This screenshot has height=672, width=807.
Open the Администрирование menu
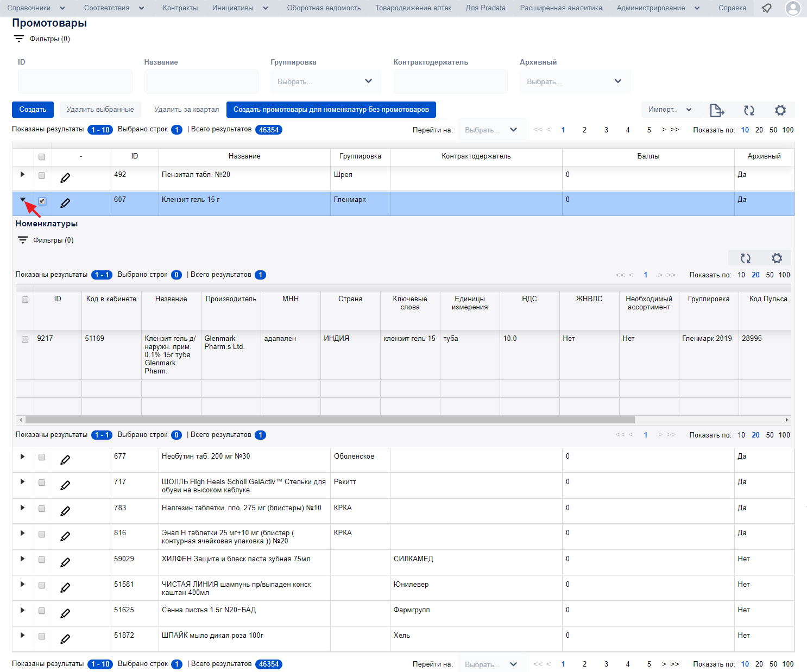pyautogui.click(x=658, y=8)
